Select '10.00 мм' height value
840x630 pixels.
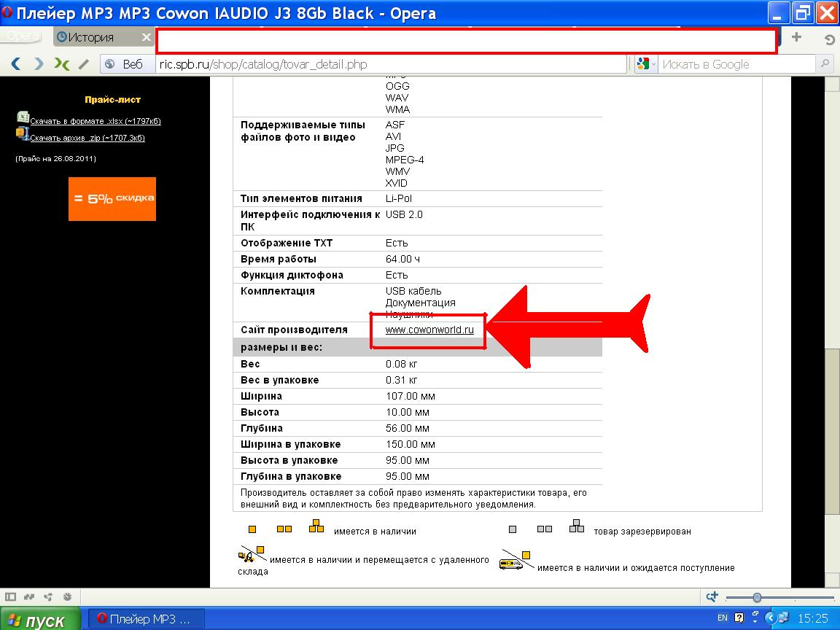pyautogui.click(x=408, y=412)
